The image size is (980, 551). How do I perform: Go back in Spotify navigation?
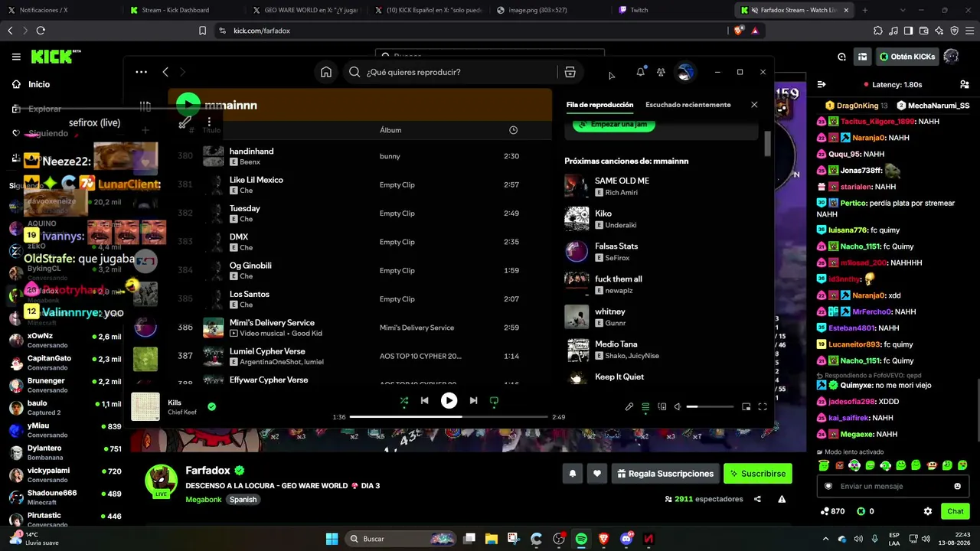point(165,72)
